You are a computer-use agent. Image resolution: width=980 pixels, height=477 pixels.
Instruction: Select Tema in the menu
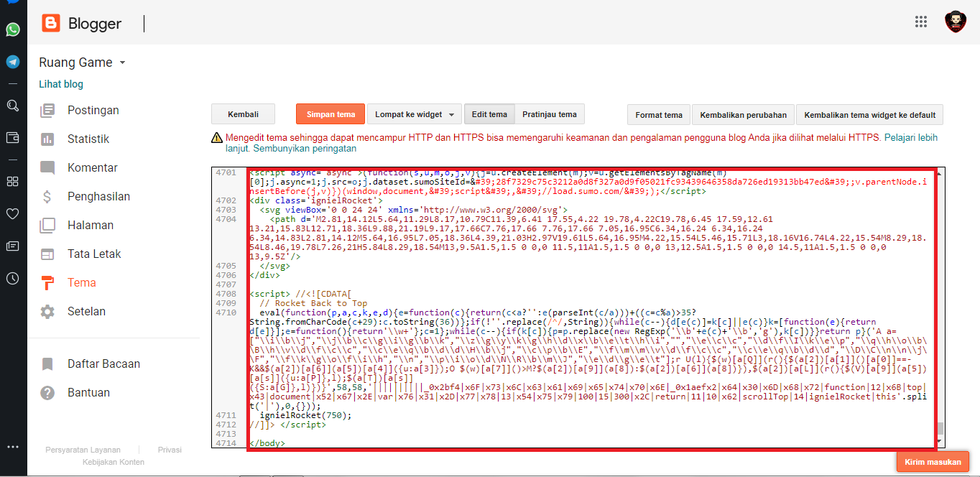[82, 283]
